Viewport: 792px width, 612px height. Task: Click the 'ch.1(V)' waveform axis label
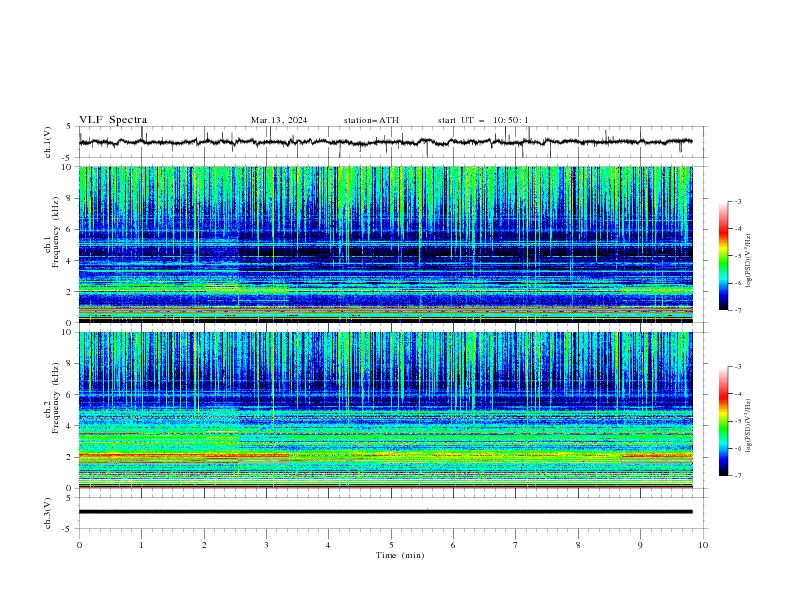(x=48, y=142)
